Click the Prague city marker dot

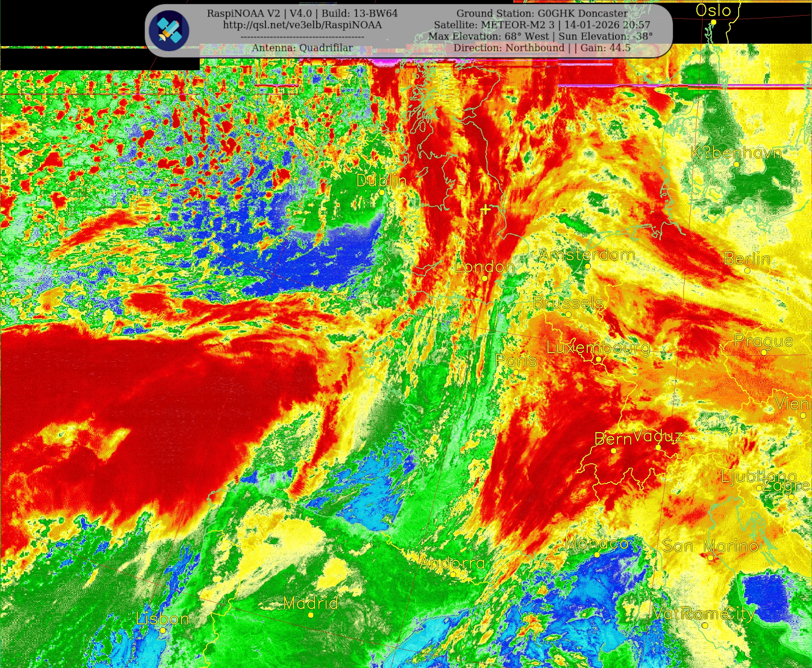click(x=764, y=352)
